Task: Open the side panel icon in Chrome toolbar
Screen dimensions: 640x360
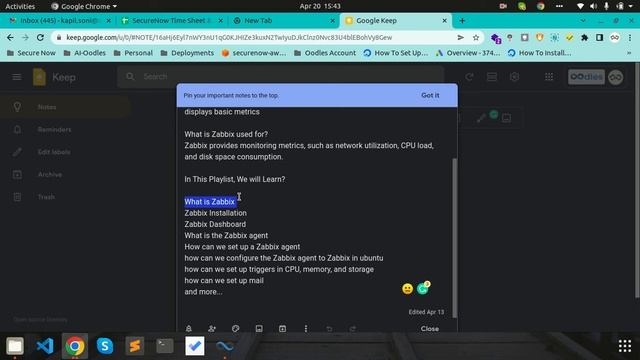Action: point(599,38)
